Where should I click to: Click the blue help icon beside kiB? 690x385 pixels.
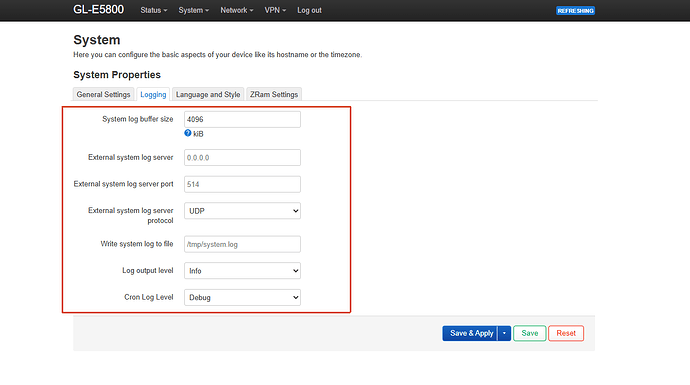(187, 133)
